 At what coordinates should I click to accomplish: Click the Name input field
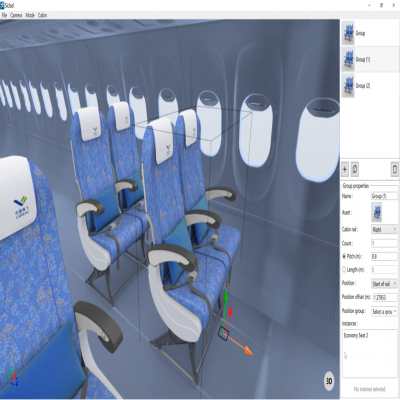384,196
